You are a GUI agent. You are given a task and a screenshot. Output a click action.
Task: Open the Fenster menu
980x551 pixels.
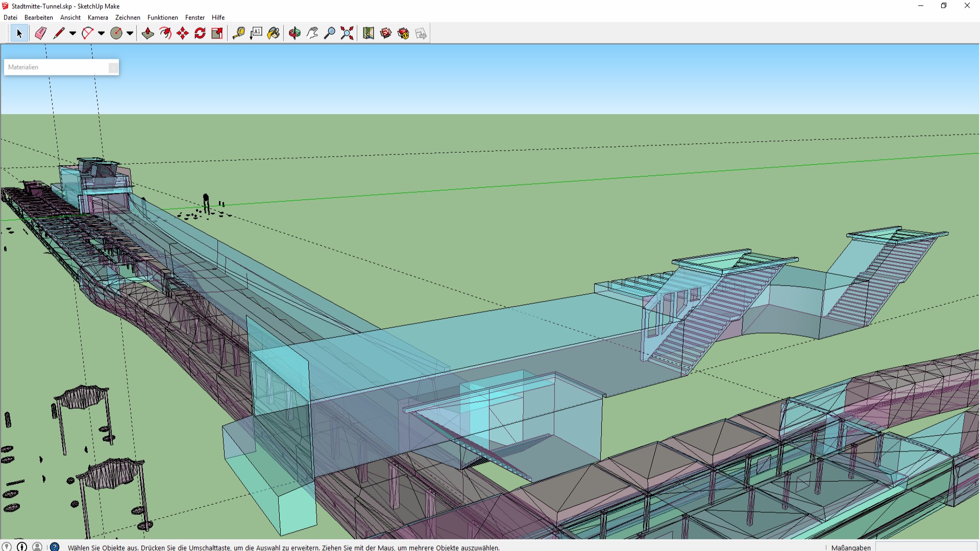click(x=195, y=17)
